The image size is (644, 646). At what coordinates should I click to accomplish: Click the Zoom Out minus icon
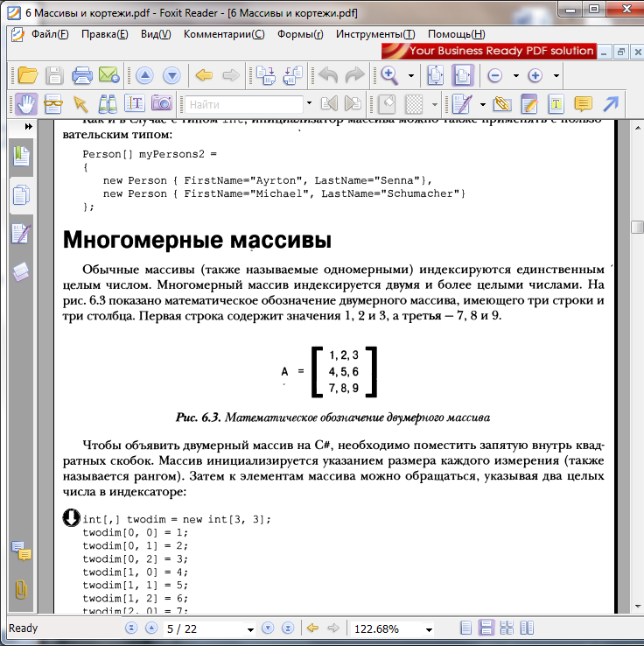point(495,76)
